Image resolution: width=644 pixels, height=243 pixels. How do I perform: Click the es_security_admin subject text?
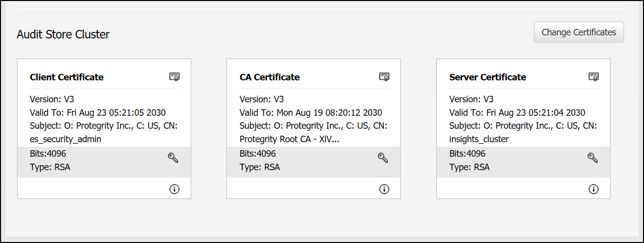(65, 139)
